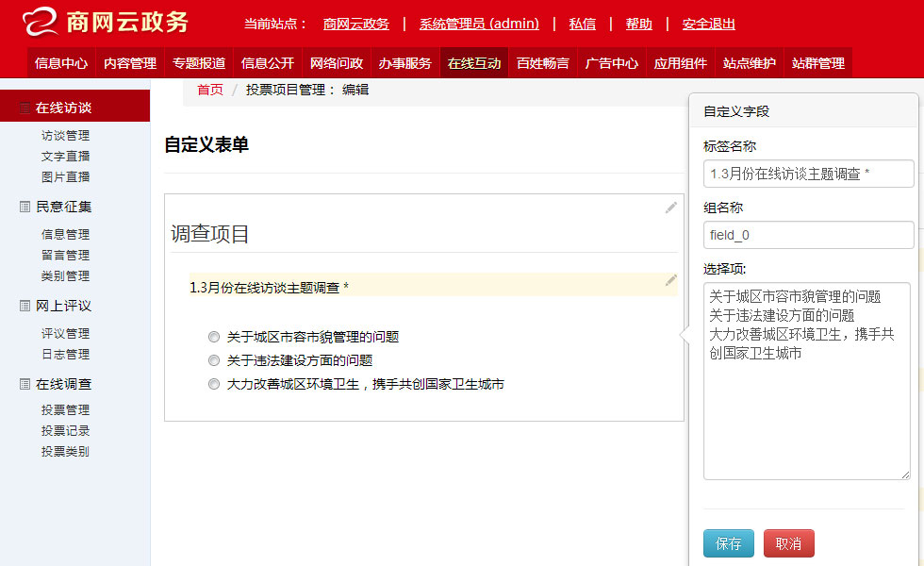
Task: Click the list icon next to 在线调查
Action: tap(25, 385)
